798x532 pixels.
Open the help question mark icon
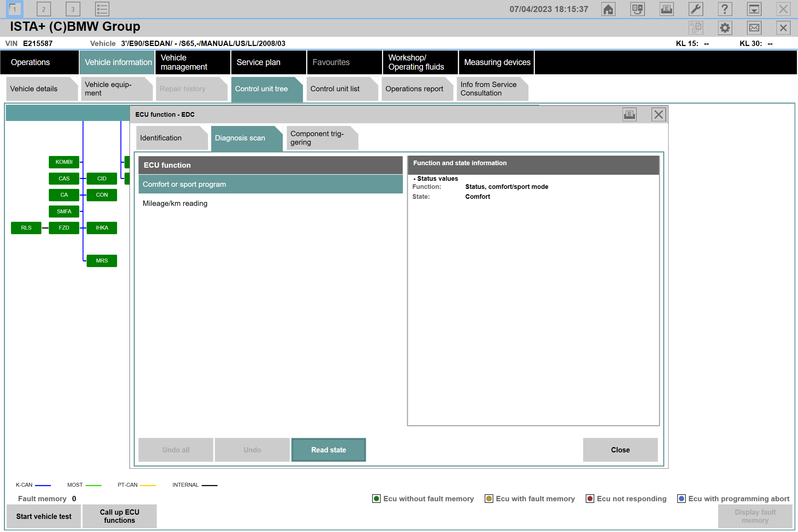click(725, 9)
